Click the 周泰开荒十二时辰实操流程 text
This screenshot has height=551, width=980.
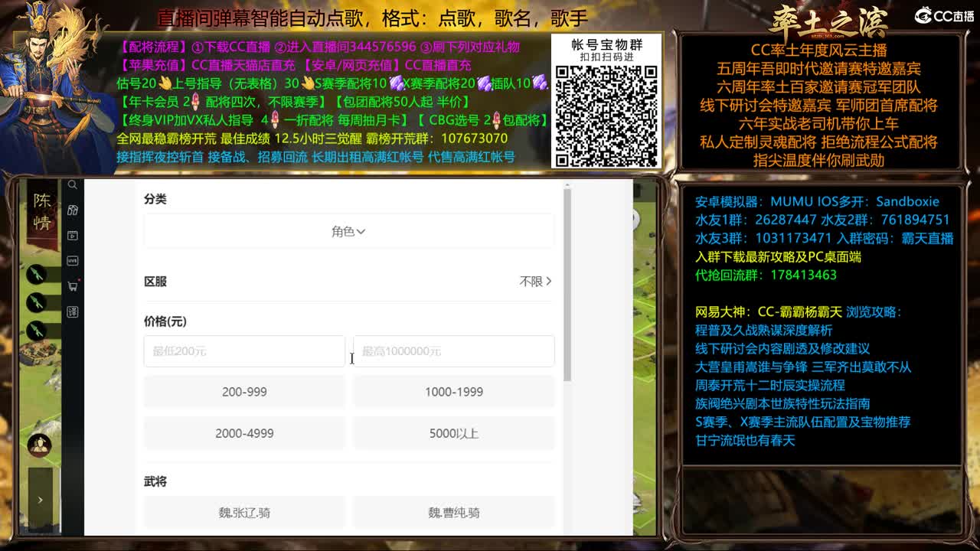(769, 385)
